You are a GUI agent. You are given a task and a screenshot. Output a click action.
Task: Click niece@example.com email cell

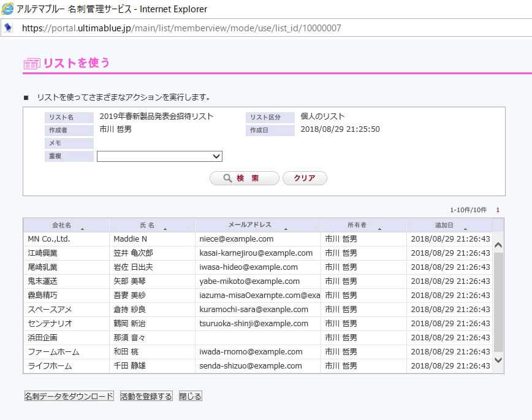tap(258, 239)
